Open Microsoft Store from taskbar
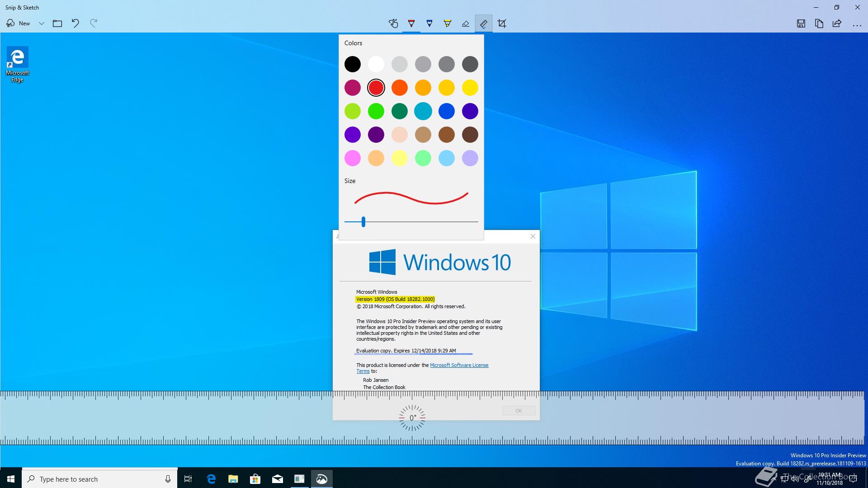Screen dimensions: 868x488 coord(255,479)
